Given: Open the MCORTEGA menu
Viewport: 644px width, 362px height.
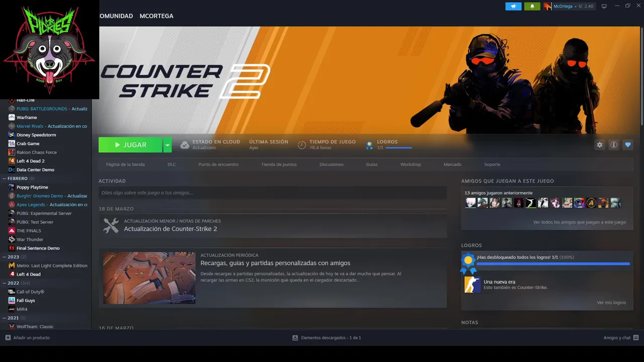Looking at the screenshot, I should click(156, 16).
